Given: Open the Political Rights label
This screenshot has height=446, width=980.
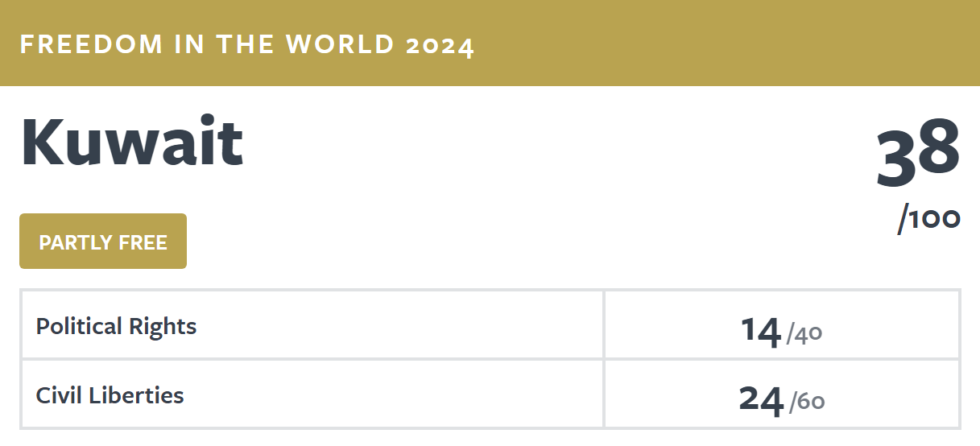Looking at the screenshot, I should pyautogui.click(x=117, y=326).
